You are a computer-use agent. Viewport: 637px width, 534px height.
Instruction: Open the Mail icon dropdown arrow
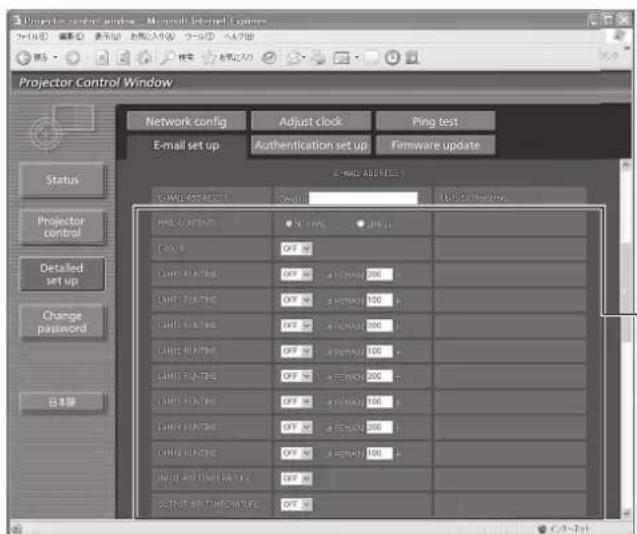(304, 58)
